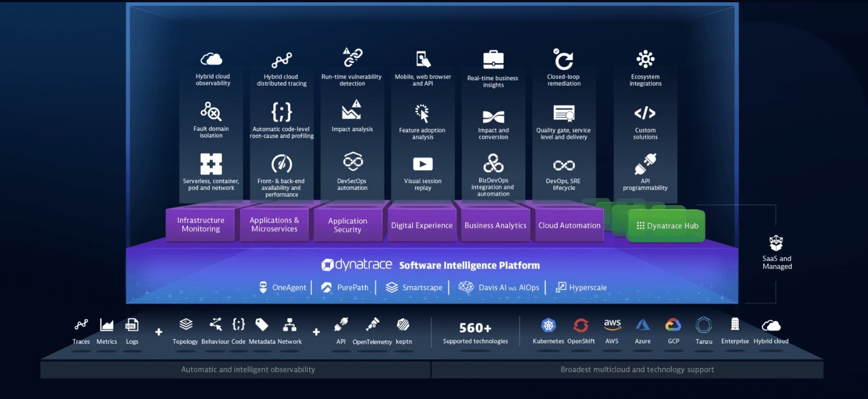Click the Serverless, container, pod and network icon
The height and width of the screenshot is (399, 868).
(x=211, y=164)
